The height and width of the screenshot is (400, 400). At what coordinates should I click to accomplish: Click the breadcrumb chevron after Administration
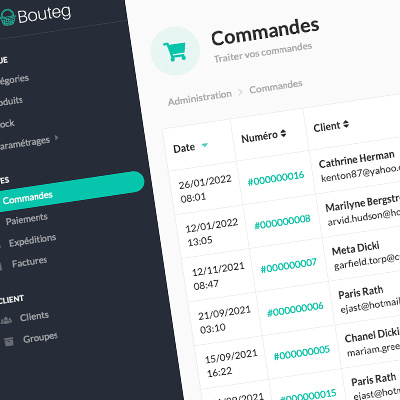(x=240, y=92)
